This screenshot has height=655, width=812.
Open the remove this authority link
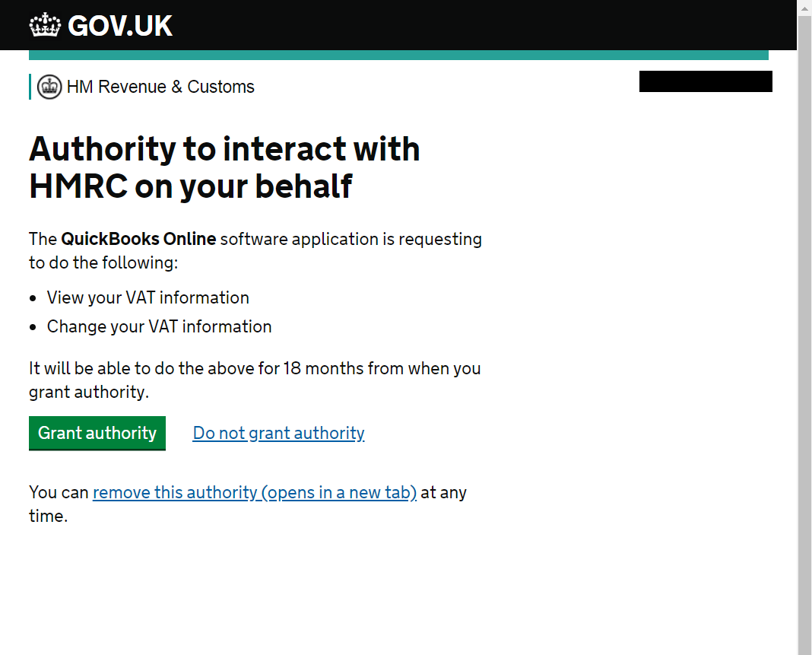(x=255, y=492)
